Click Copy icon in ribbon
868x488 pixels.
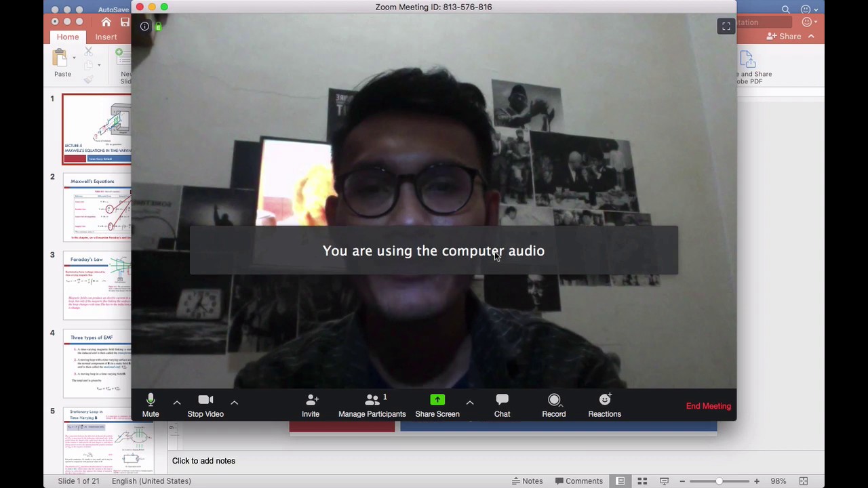tap(88, 66)
